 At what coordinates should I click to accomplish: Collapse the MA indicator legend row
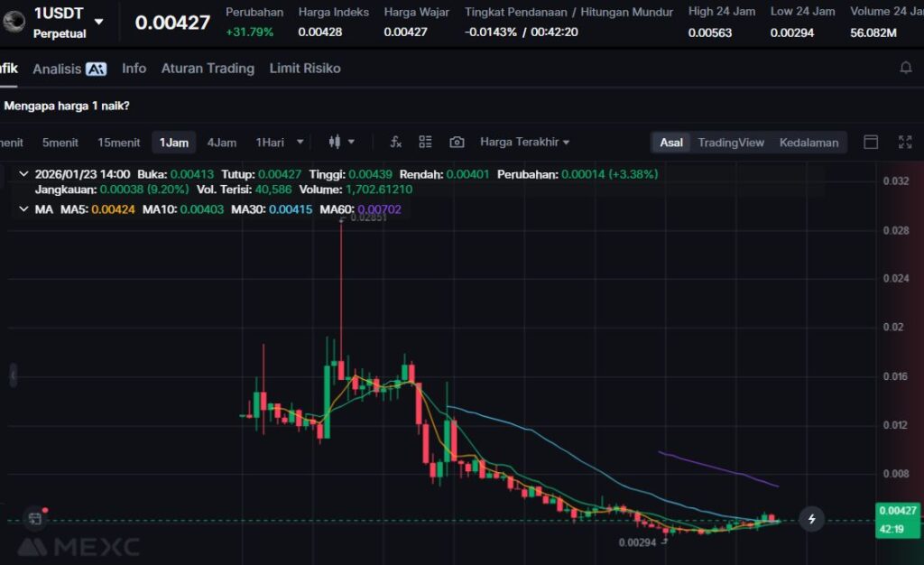point(23,209)
